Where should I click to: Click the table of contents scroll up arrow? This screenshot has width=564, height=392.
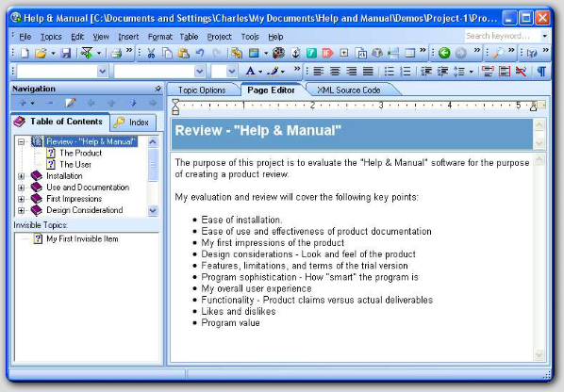[153, 142]
